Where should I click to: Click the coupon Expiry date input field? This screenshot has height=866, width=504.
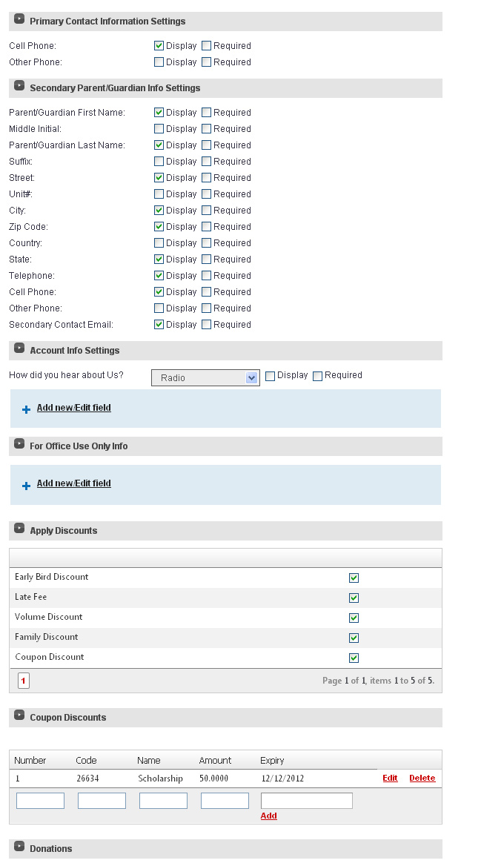click(x=307, y=801)
